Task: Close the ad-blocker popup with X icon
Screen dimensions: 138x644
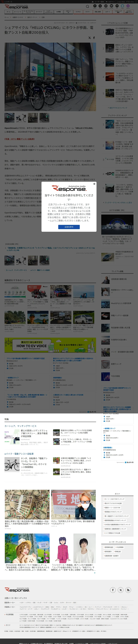Action: pyautogui.click(x=94, y=184)
